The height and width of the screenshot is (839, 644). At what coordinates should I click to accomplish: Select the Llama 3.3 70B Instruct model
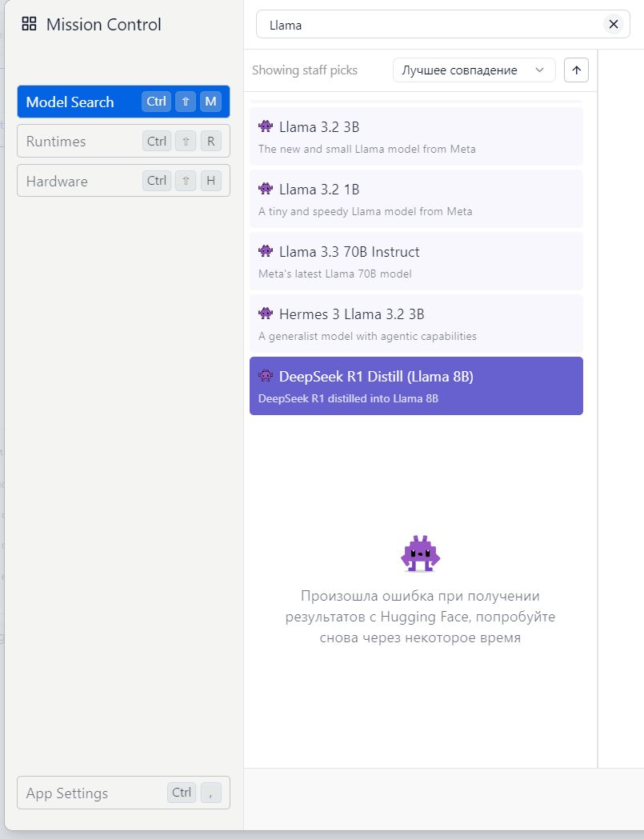(x=416, y=261)
